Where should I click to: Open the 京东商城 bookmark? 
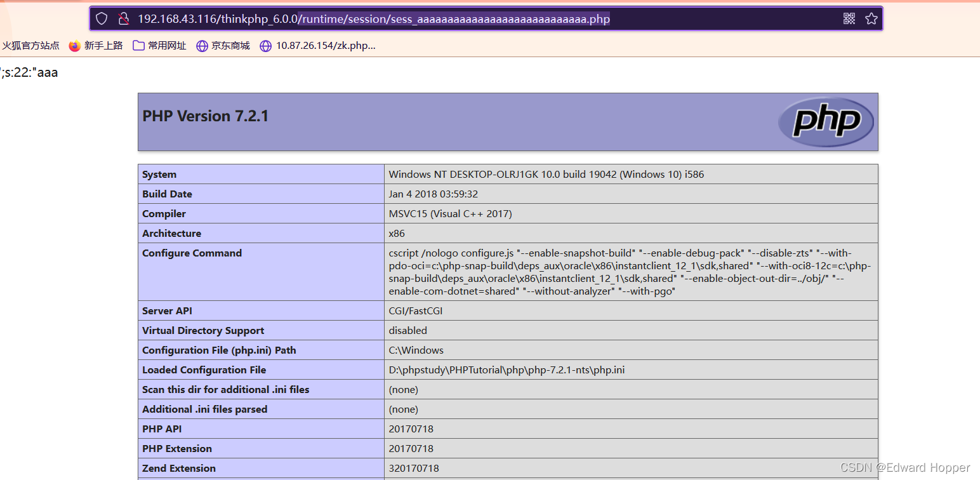pos(223,45)
